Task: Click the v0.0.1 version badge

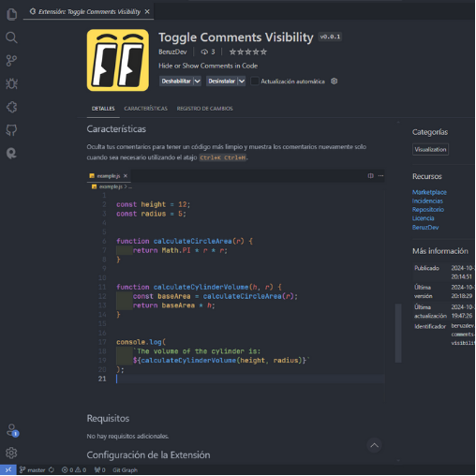Action: click(330, 37)
